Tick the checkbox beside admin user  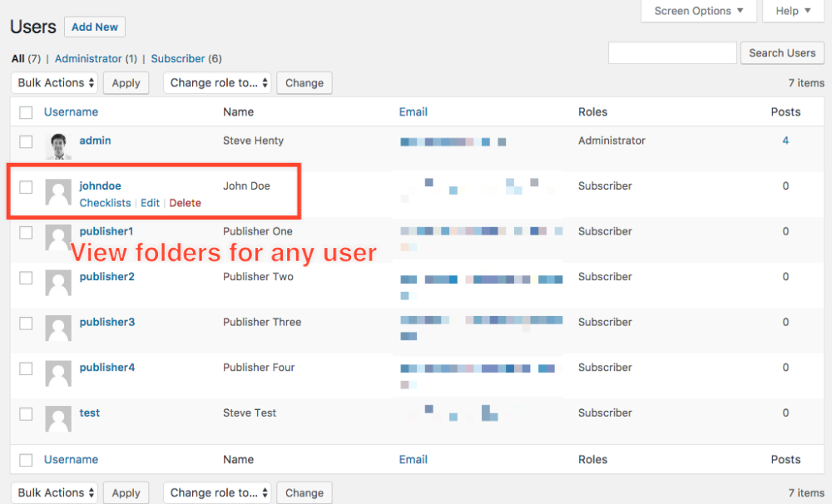[x=26, y=141]
